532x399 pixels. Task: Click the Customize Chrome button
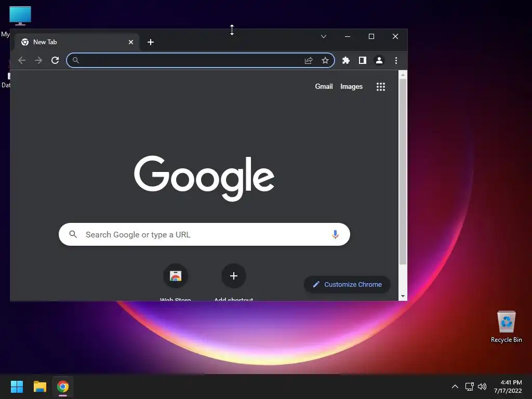click(x=347, y=284)
